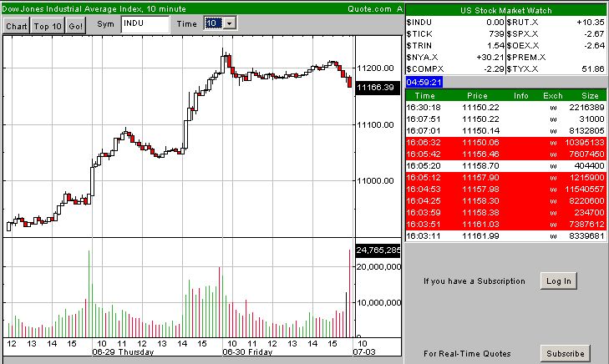The image size is (609, 364).
Task: Select the $INDU row in Market Watch
Action: point(455,23)
